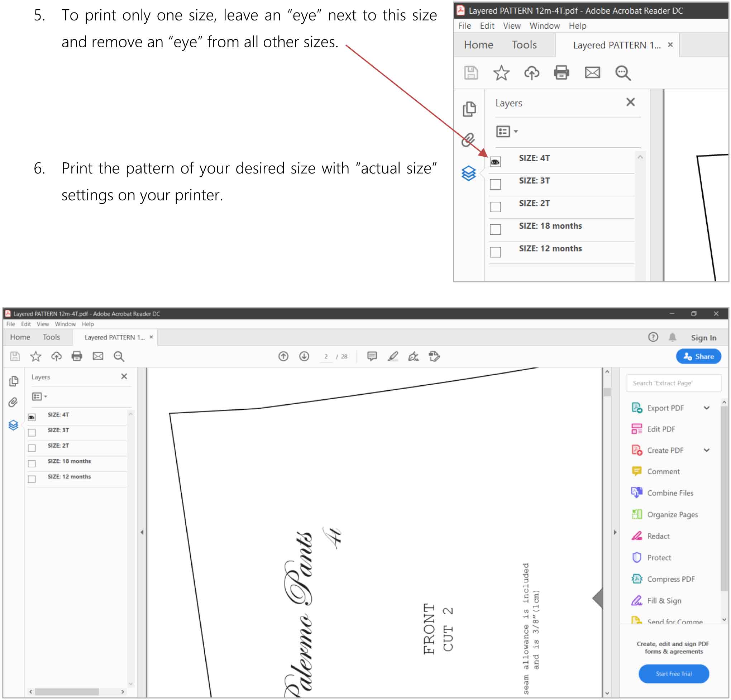Expand the Create PDF chevron
Image resolution: width=731 pixels, height=700 pixels.
(x=707, y=450)
